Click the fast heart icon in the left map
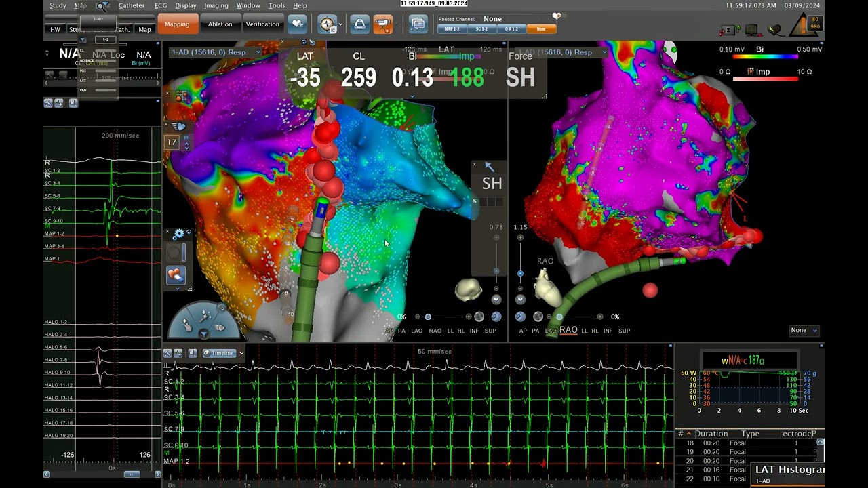Image resolution: width=868 pixels, height=488 pixels. [179, 126]
